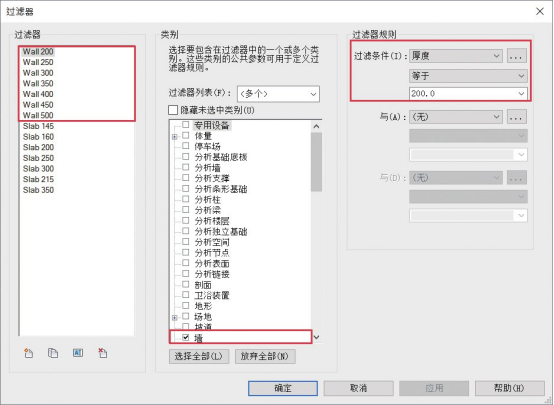This screenshot has width=554, height=405.
Task: Check the 停车场 category checkbox
Action: [x=185, y=146]
